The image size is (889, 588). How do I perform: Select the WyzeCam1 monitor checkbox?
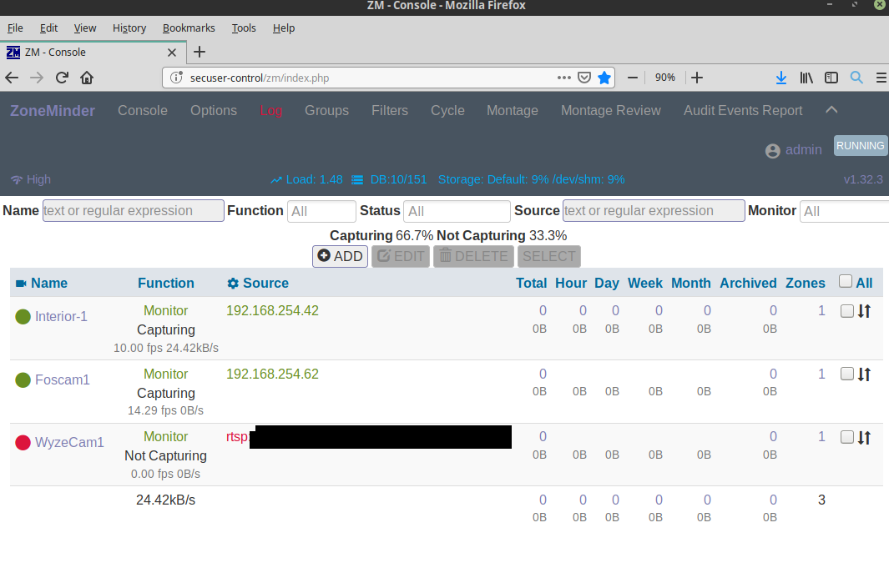847,437
